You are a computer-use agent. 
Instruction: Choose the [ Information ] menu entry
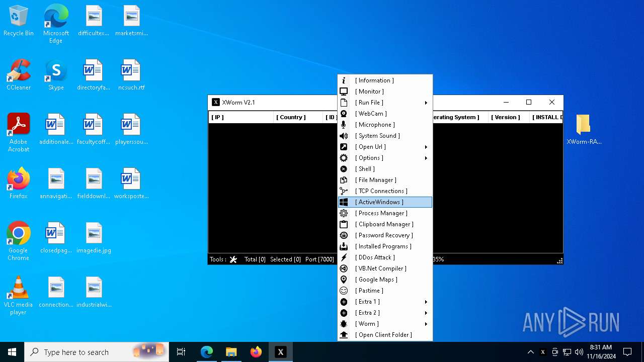pos(385,80)
